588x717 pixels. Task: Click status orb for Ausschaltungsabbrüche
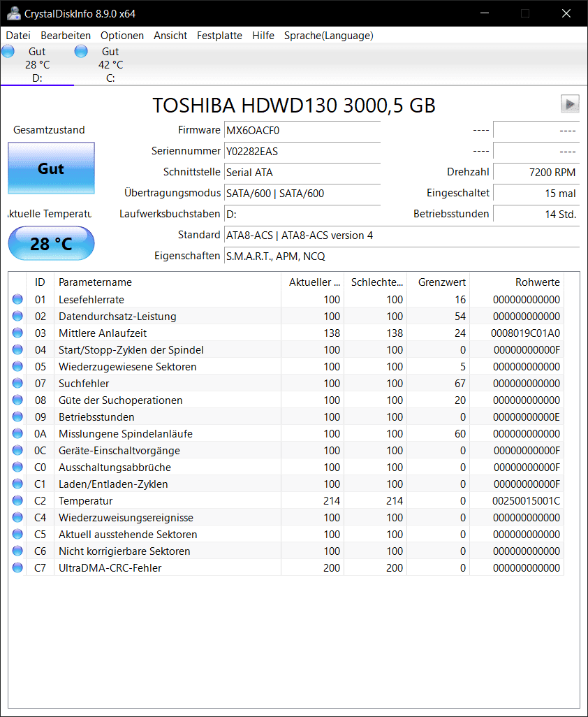pos(17,467)
